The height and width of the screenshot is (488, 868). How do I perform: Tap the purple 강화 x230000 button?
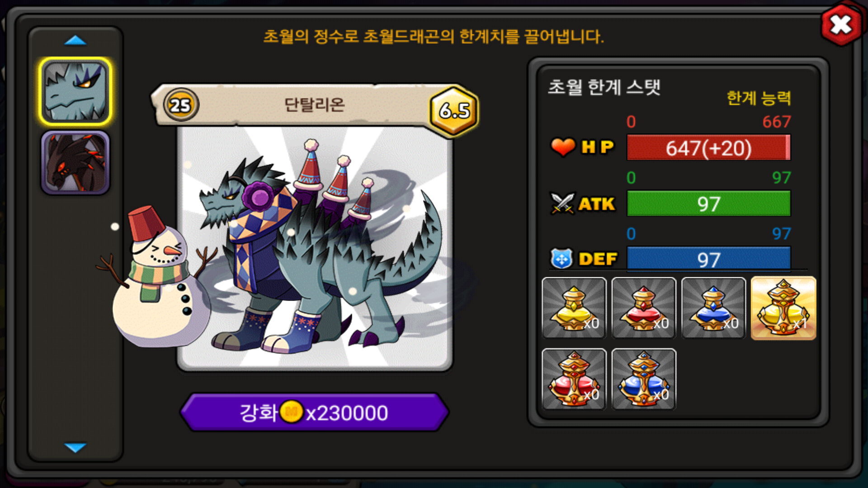click(x=314, y=412)
